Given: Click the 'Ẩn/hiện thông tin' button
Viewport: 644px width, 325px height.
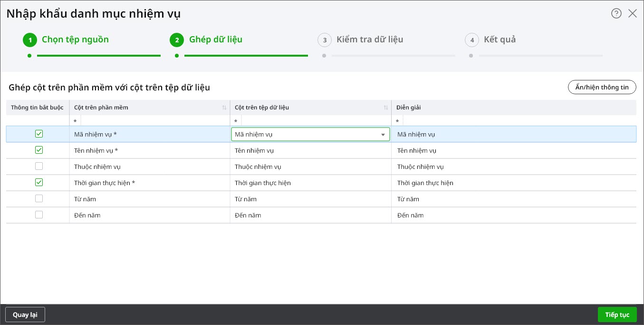Looking at the screenshot, I should [x=602, y=88].
